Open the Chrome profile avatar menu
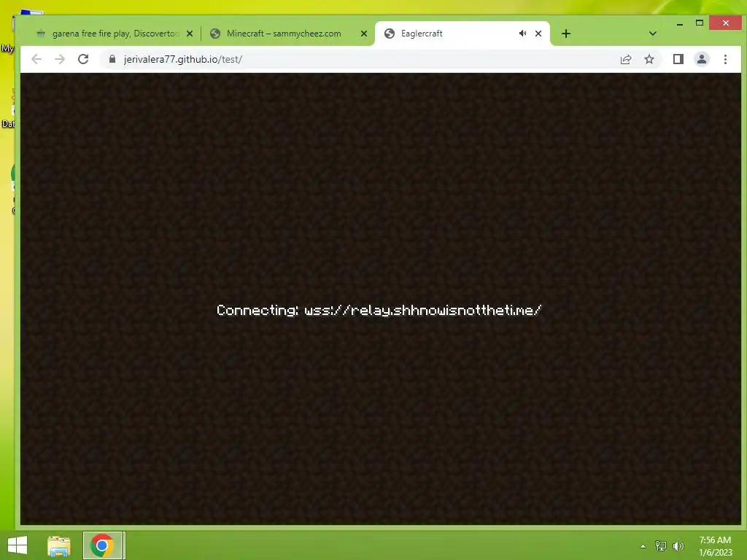 702,59
